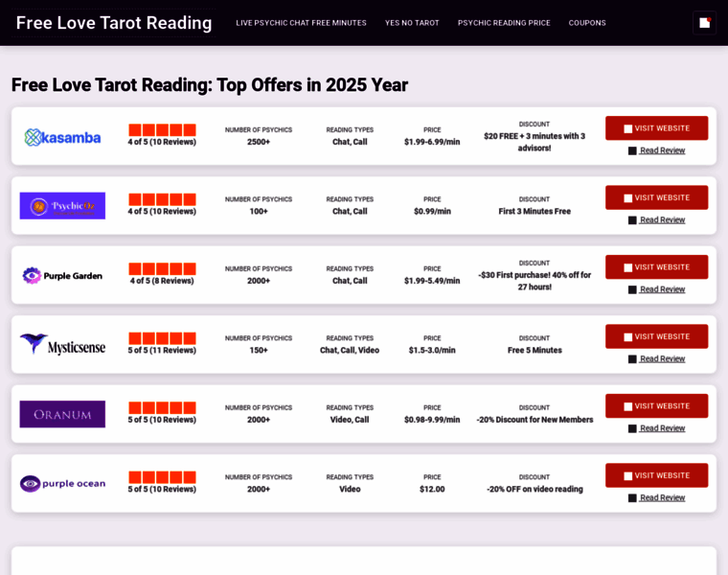
Task: Click the Mysticsense logo
Action: [x=62, y=345]
